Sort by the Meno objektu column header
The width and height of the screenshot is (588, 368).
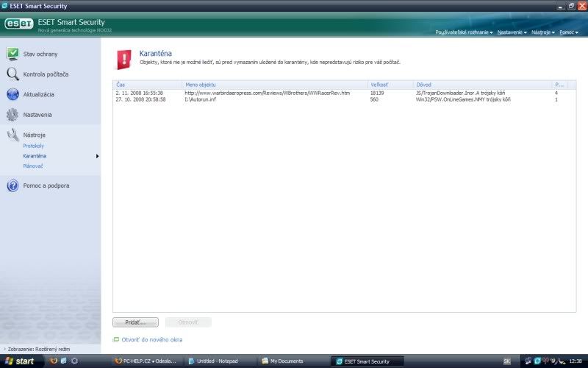274,85
